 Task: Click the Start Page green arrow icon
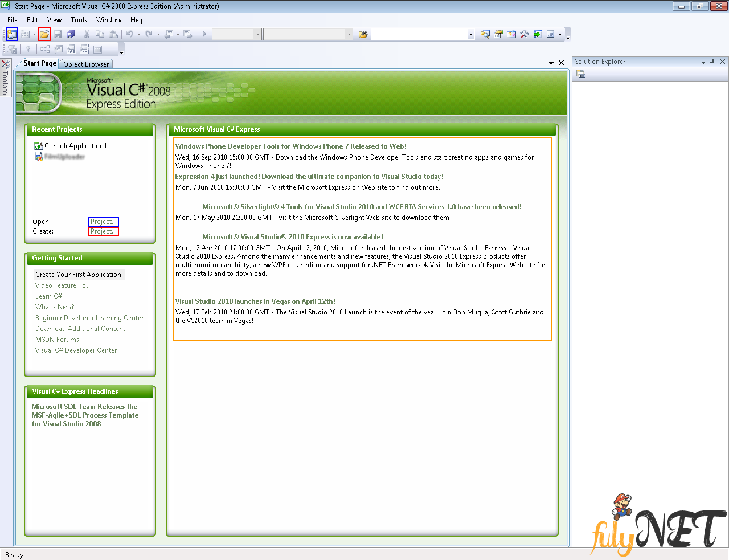click(x=538, y=34)
